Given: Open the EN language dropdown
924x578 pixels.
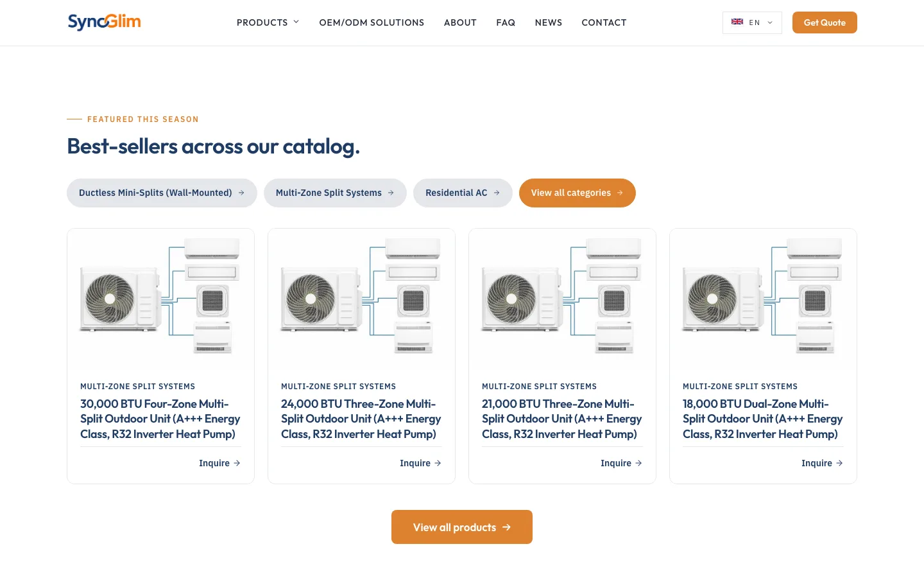Looking at the screenshot, I should pos(752,22).
